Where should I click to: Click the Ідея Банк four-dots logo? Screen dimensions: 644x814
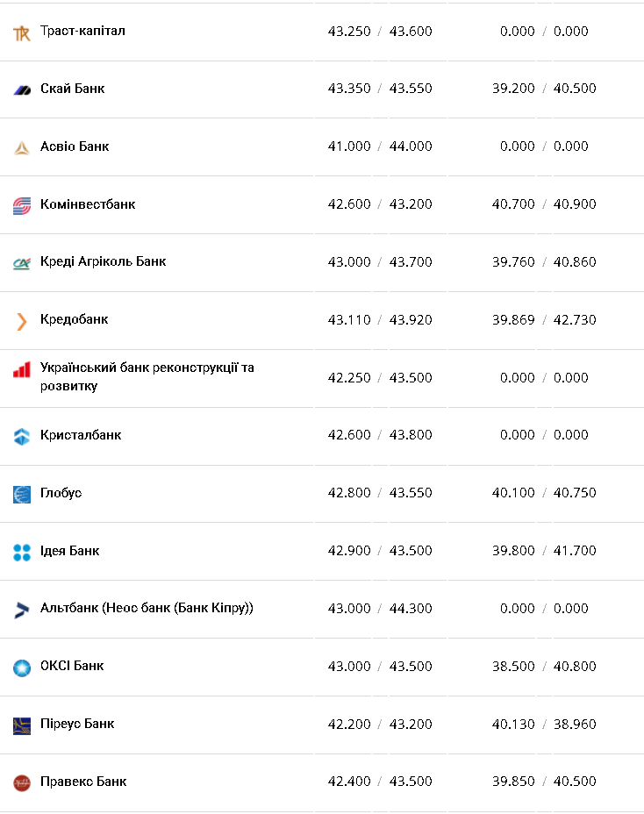22,552
